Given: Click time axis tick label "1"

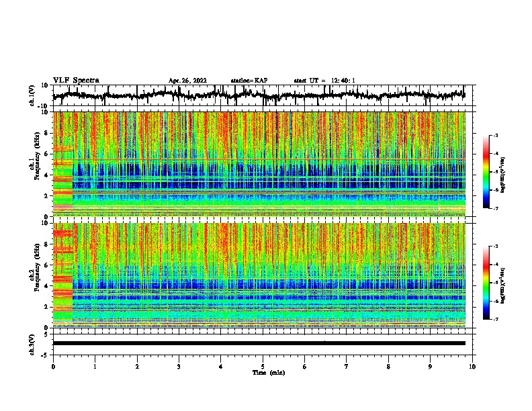Looking at the screenshot, I should click(95, 367).
